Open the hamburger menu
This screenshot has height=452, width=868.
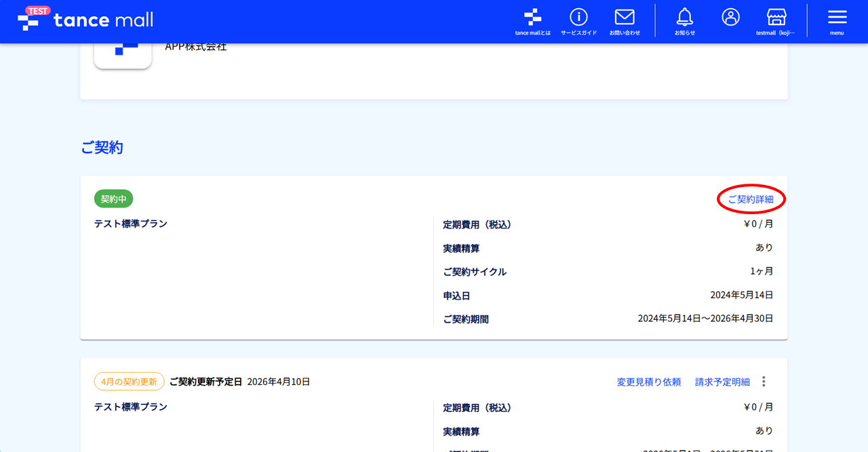point(837,22)
